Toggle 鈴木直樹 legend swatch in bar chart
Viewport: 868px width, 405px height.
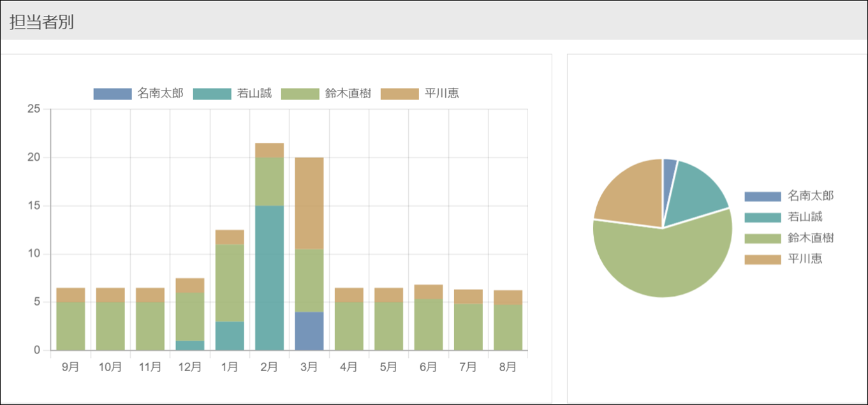click(x=300, y=94)
